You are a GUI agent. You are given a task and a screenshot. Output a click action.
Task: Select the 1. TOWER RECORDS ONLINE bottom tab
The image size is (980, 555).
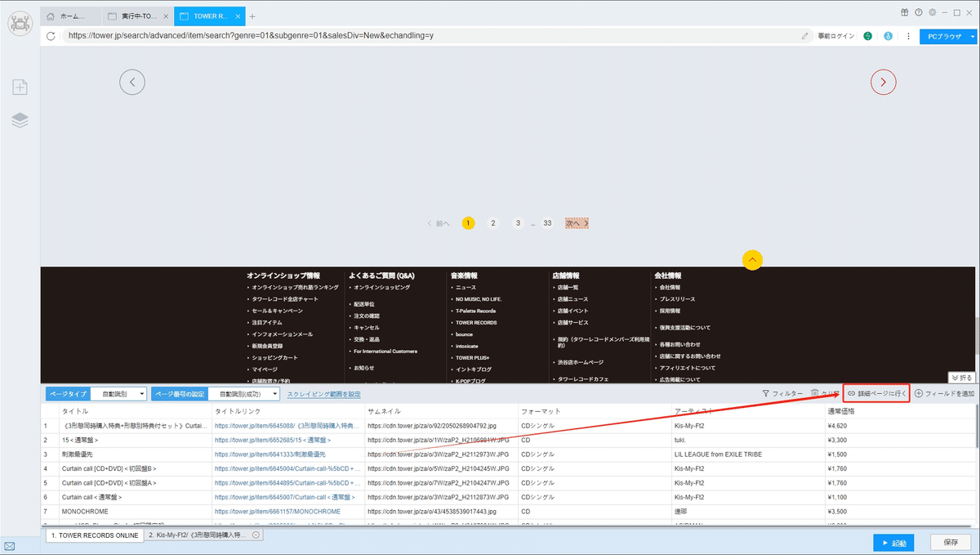pos(95,535)
